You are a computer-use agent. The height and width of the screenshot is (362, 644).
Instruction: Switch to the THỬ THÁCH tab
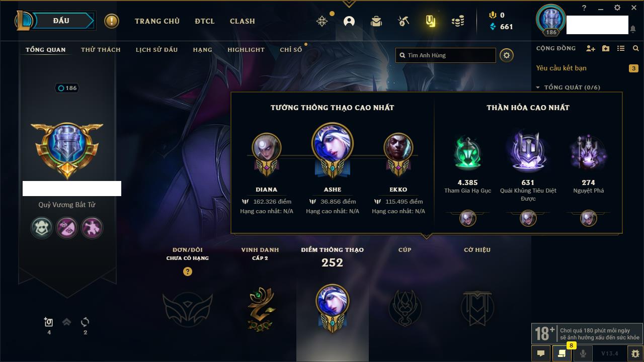(x=101, y=50)
